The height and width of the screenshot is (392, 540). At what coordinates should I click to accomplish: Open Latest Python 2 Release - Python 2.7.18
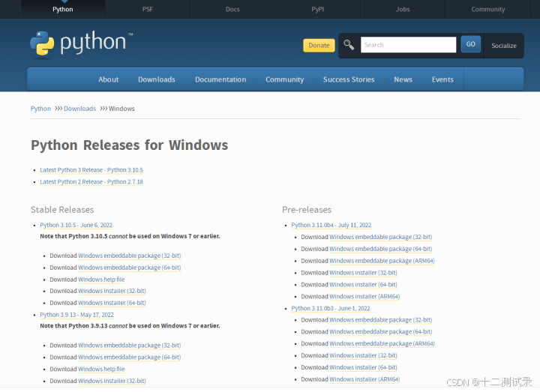point(91,181)
